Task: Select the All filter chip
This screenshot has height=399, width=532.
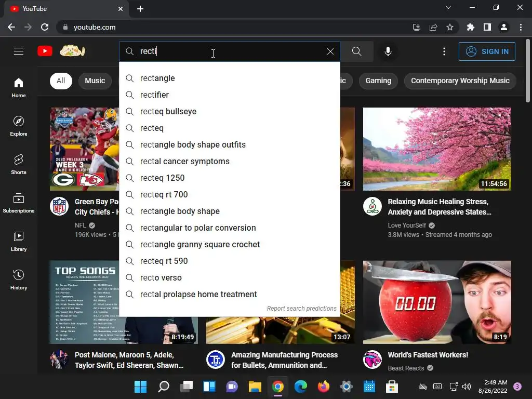Action: pyautogui.click(x=61, y=81)
